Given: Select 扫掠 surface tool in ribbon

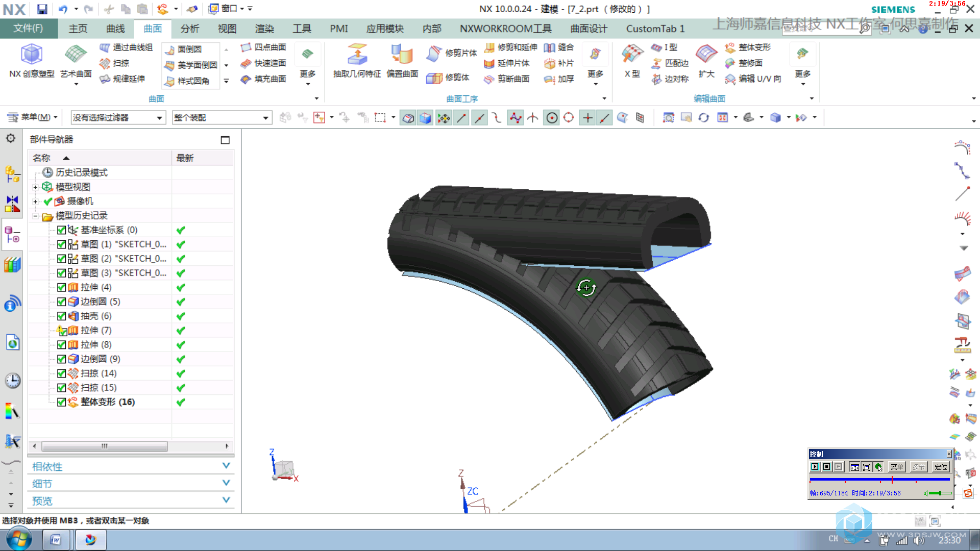Looking at the screenshot, I should coord(114,63).
